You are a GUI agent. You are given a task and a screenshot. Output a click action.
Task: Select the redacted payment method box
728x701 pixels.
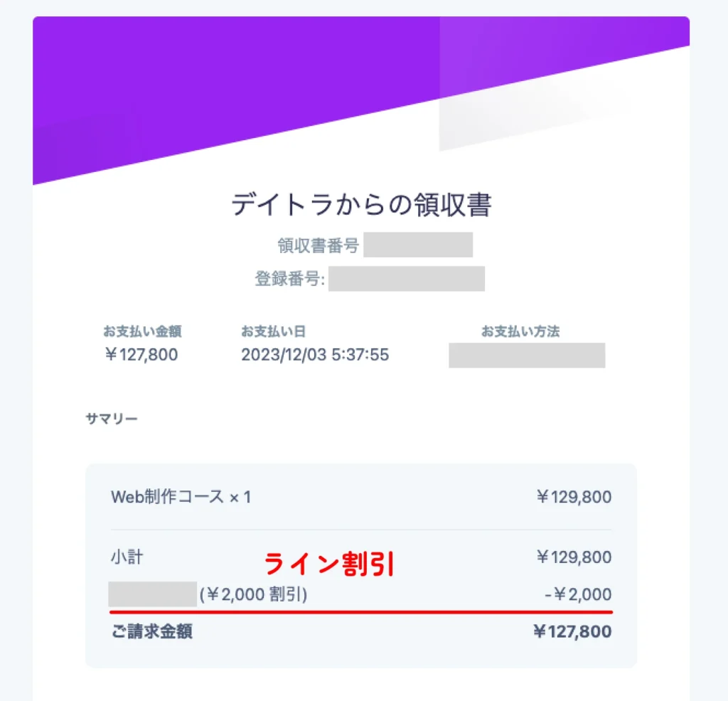coord(527,355)
